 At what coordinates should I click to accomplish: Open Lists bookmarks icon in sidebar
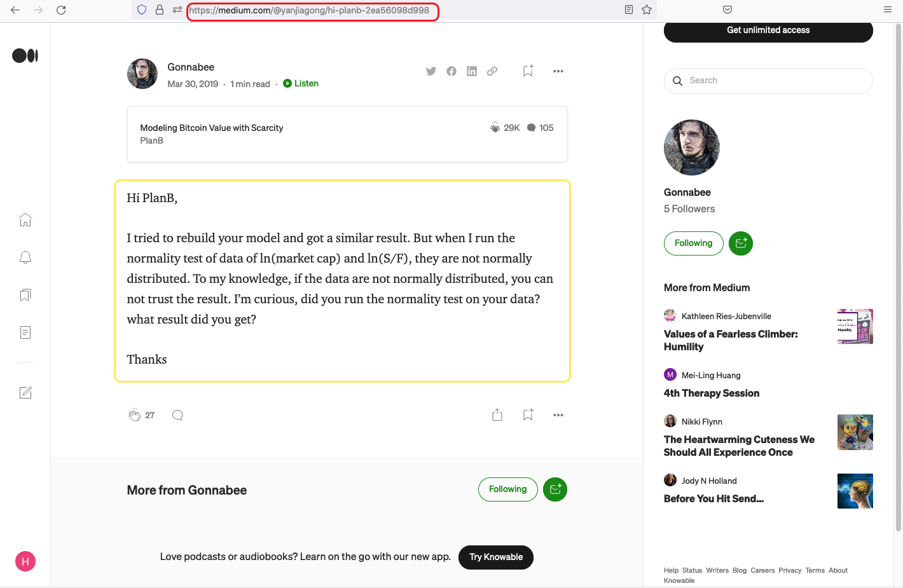click(25, 295)
